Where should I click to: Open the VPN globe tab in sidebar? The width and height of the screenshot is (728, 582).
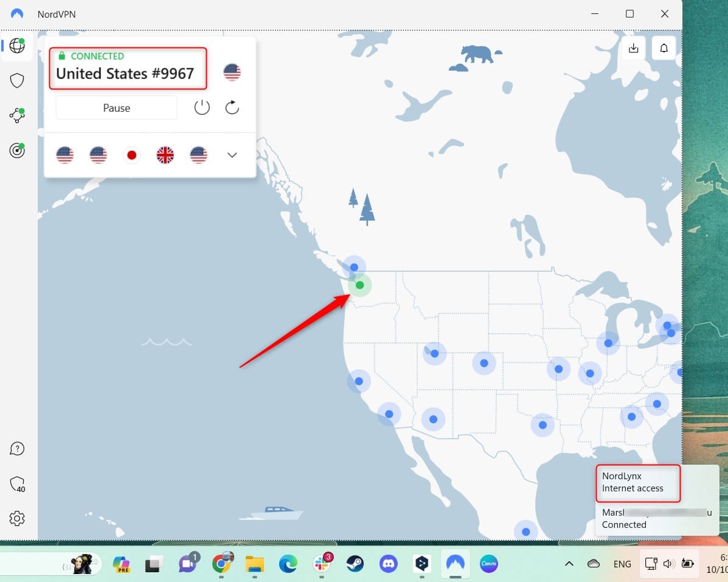tap(17, 46)
